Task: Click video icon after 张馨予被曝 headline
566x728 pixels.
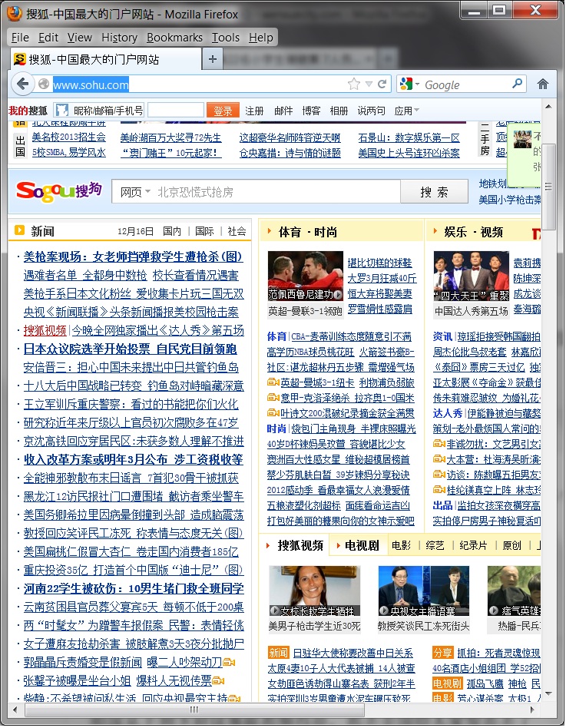Action: tap(219, 680)
